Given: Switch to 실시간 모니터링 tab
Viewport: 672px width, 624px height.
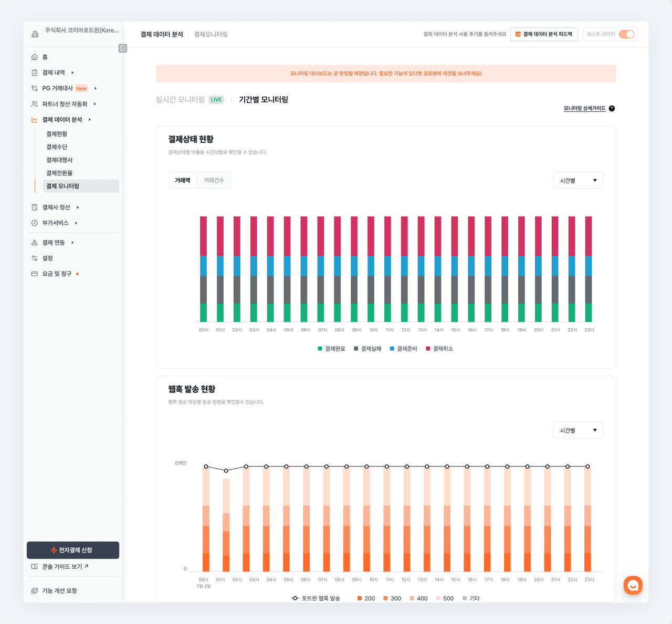Looking at the screenshot, I should (180, 100).
